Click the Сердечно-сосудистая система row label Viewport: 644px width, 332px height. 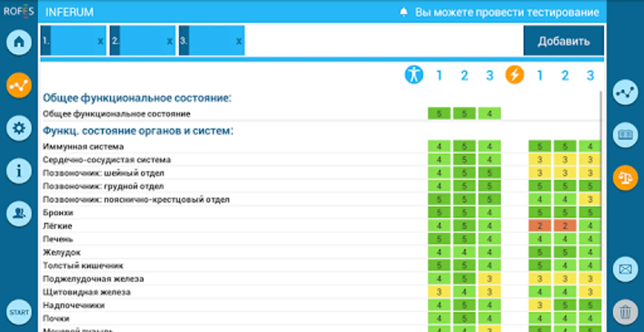pyautogui.click(x=107, y=160)
